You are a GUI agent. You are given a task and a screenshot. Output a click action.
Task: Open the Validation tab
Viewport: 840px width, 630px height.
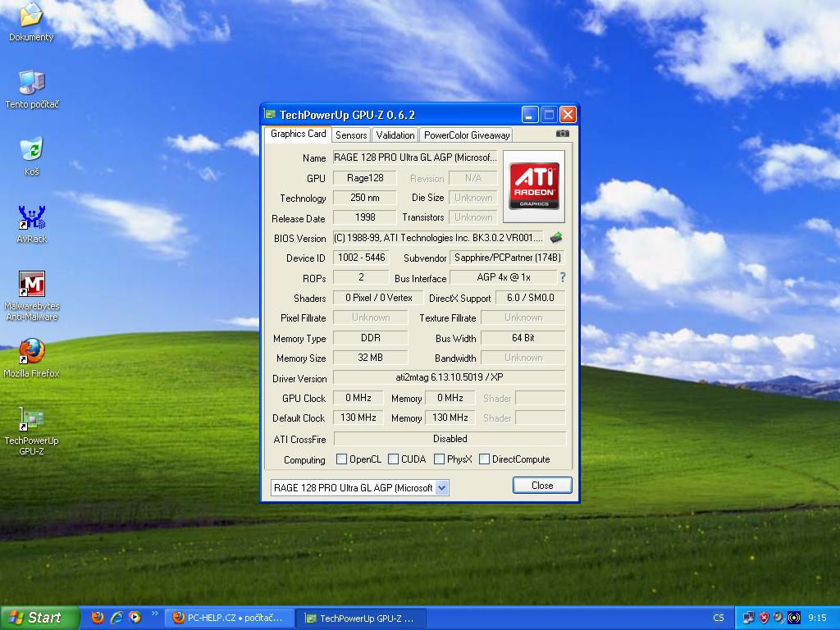pos(395,135)
